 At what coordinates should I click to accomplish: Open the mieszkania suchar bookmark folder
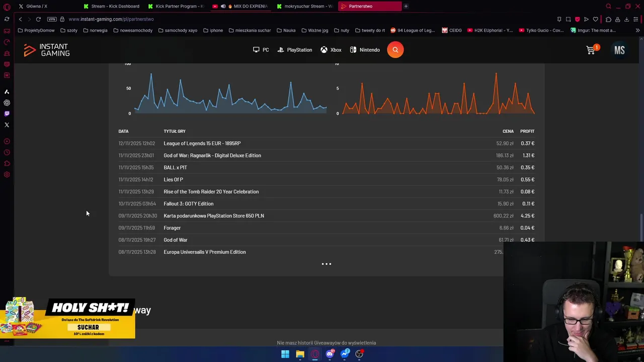(x=250, y=30)
